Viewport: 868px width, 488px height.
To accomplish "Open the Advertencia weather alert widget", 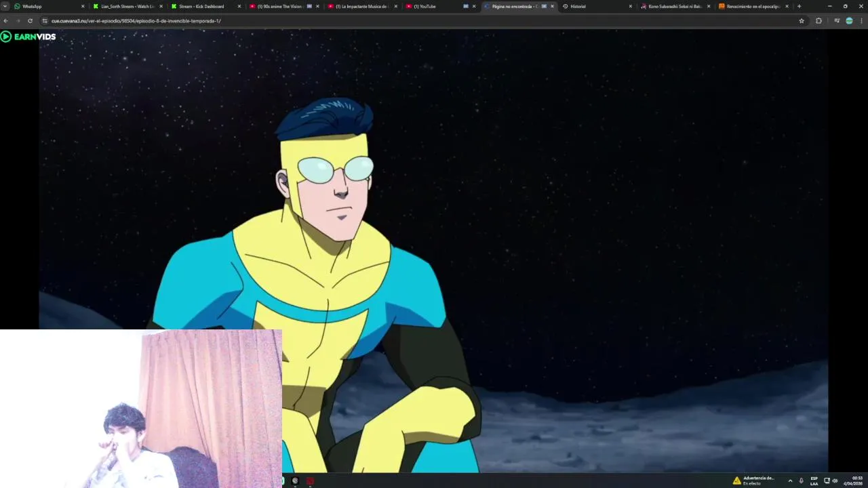I will pos(753,481).
